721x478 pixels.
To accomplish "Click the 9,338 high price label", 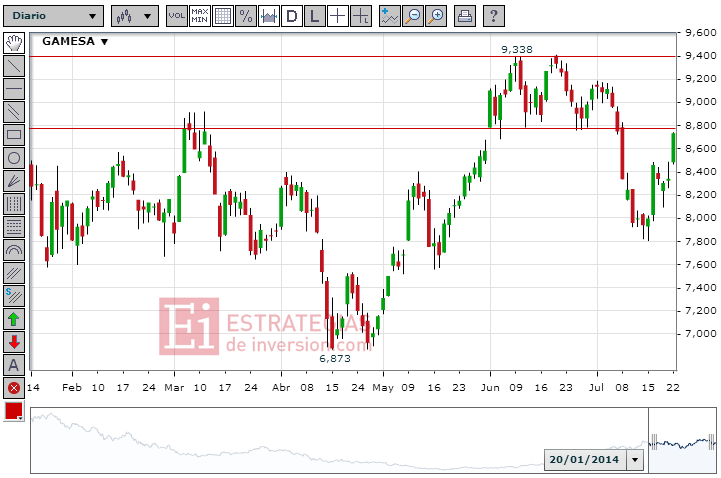I will [x=517, y=50].
